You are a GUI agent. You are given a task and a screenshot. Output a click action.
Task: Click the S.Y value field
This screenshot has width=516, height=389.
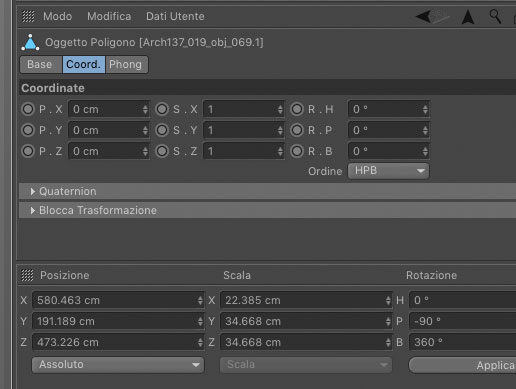244,130
